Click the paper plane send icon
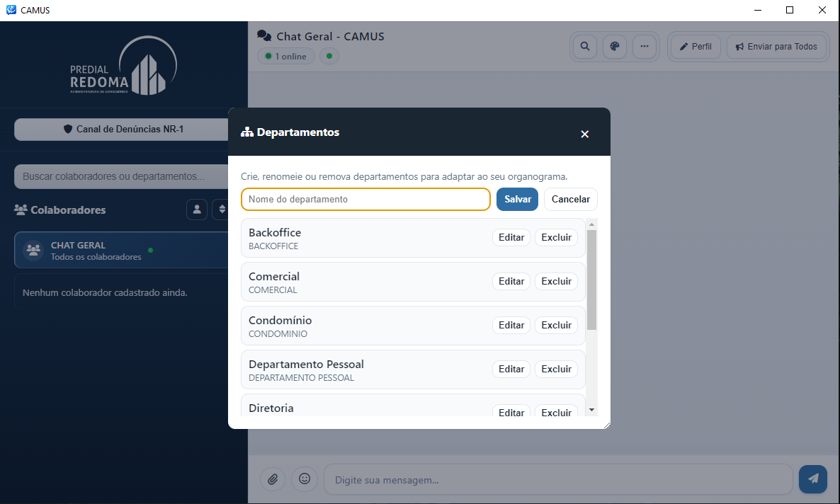 [x=812, y=479]
